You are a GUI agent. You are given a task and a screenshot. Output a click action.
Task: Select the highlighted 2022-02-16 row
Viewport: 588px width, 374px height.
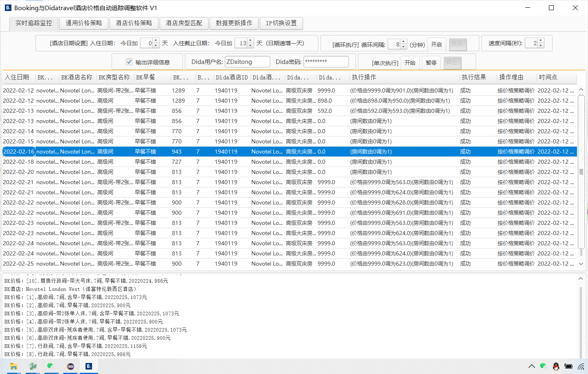click(x=290, y=152)
